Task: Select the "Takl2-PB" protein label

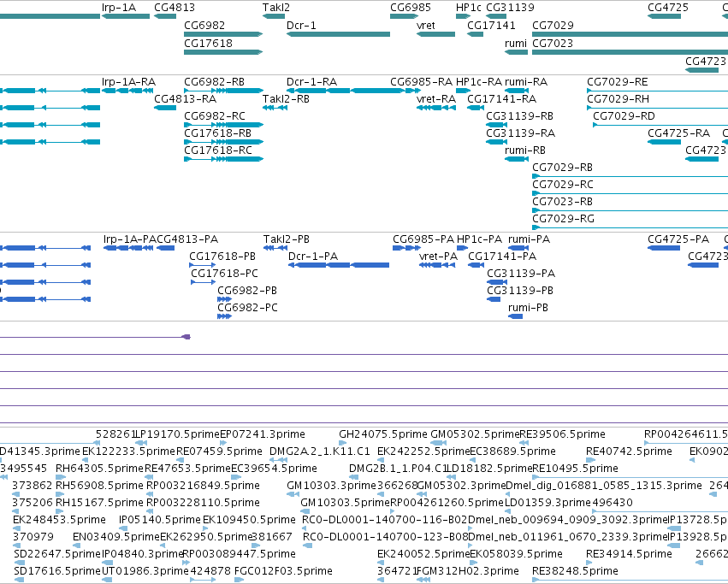Action: (287, 239)
